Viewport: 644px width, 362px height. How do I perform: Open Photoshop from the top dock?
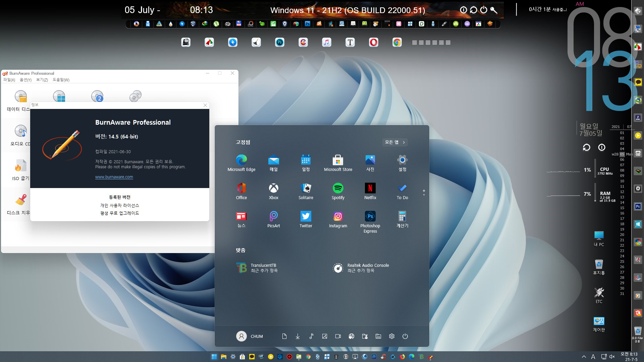click(279, 42)
